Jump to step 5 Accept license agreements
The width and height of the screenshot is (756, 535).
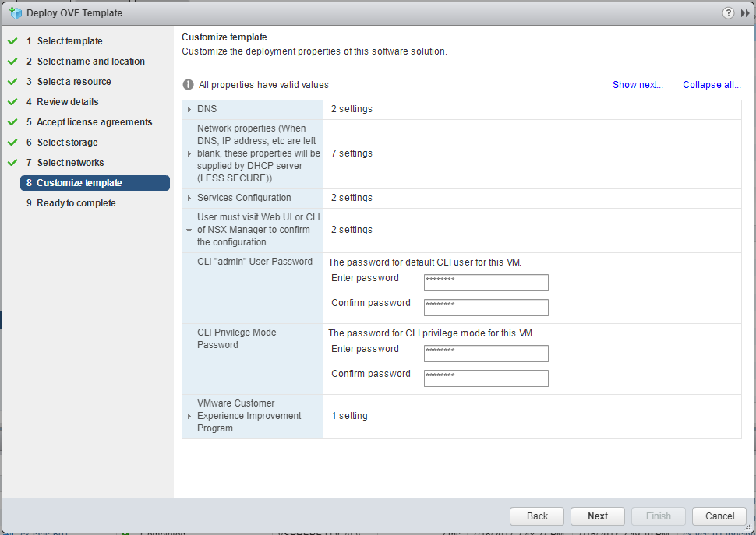[94, 122]
